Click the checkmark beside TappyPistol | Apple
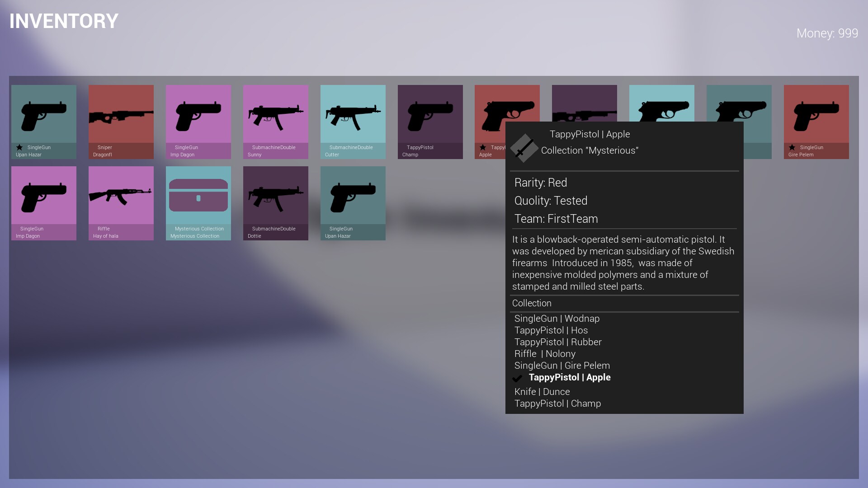The height and width of the screenshot is (488, 868). click(517, 379)
